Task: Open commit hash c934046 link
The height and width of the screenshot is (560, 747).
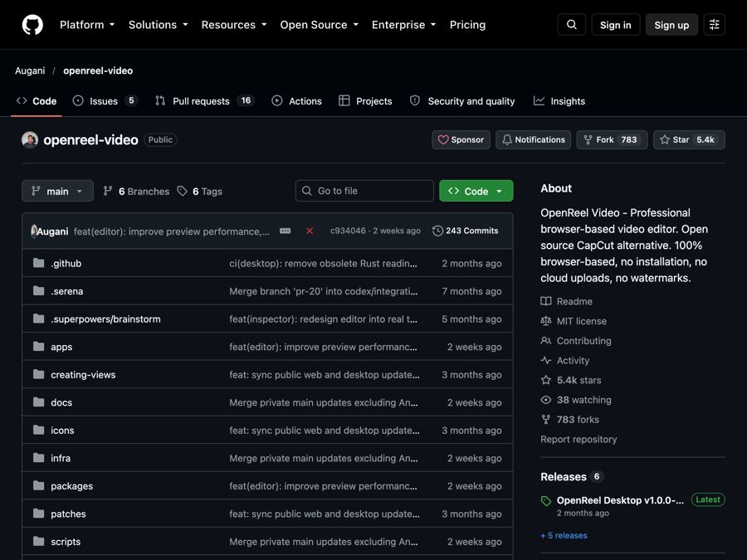Action: [x=348, y=231]
